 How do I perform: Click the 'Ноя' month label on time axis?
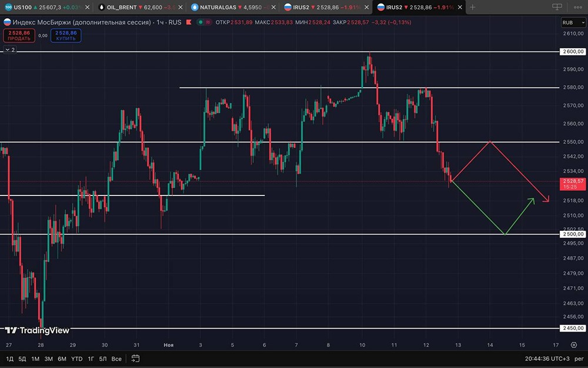[x=169, y=344]
